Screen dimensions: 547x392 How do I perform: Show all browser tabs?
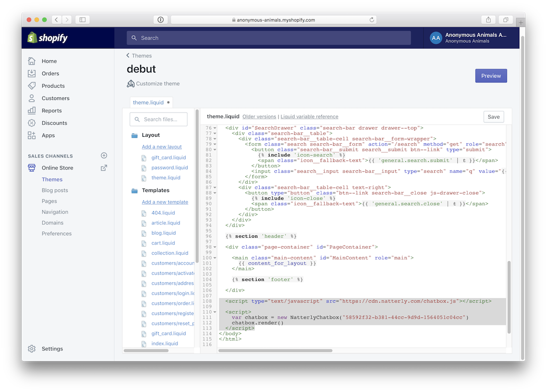pos(505,20)
